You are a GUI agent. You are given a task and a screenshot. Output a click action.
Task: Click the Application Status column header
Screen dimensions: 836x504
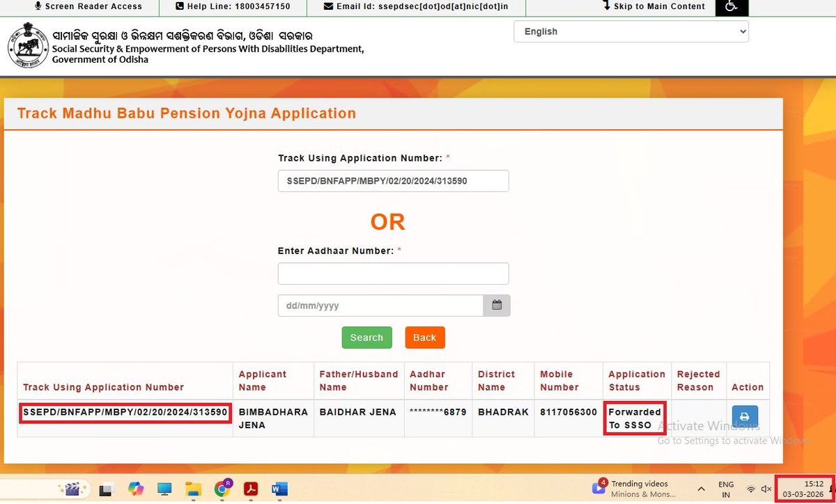pyautogui.click(x=637, y=381)
